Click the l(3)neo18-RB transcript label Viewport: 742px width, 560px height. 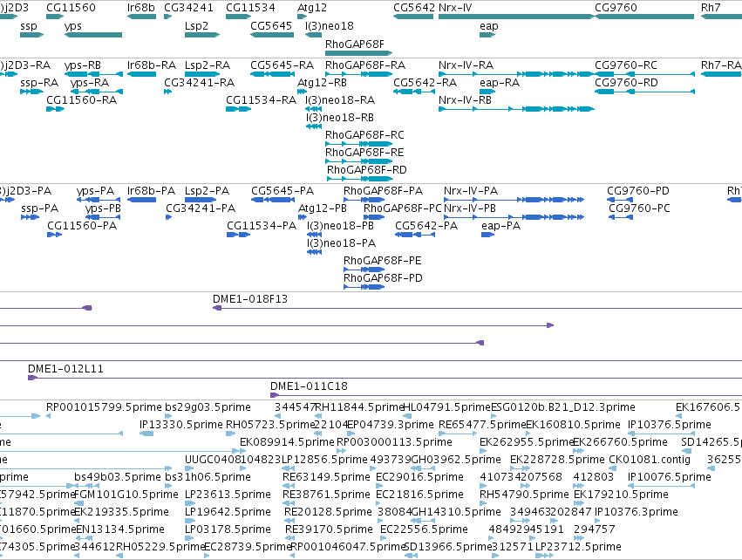click(x=339, y=118)
